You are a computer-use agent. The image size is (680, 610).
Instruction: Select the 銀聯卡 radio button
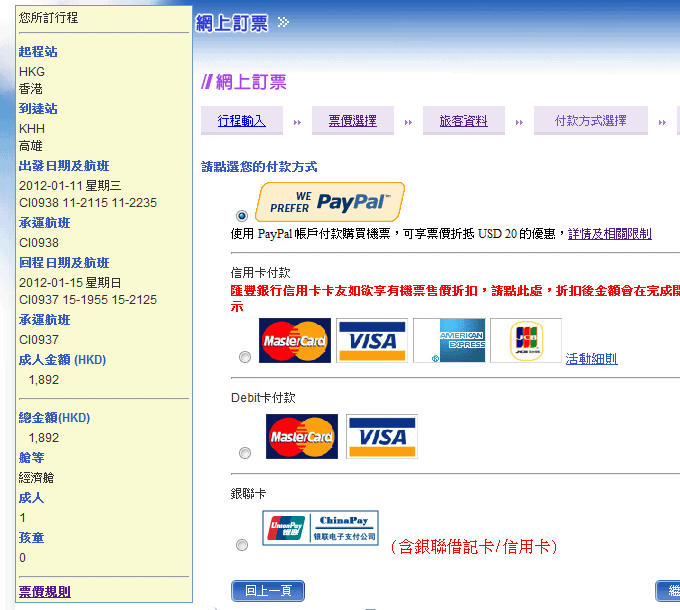pos(242,545)
